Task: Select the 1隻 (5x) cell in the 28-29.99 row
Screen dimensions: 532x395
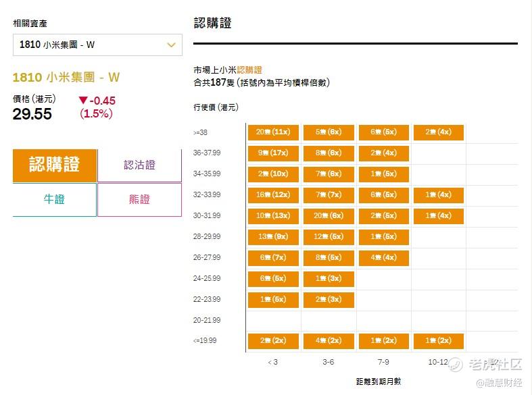Action: click(x=384, y=237)
